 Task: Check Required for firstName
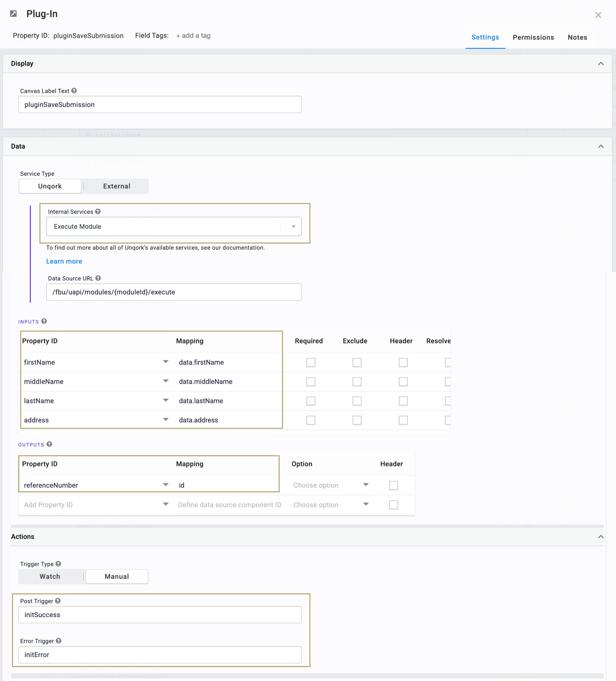point(311,362)
